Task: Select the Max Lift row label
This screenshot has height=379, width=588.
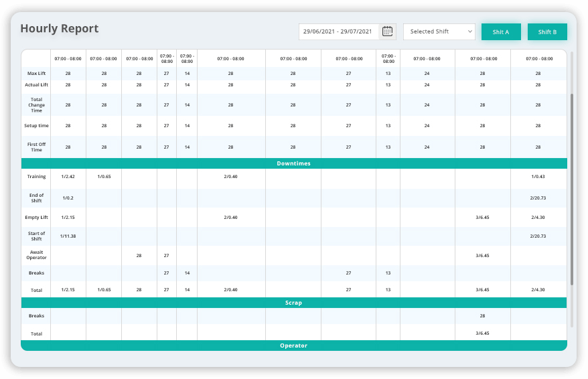Action: click(36, 73)
